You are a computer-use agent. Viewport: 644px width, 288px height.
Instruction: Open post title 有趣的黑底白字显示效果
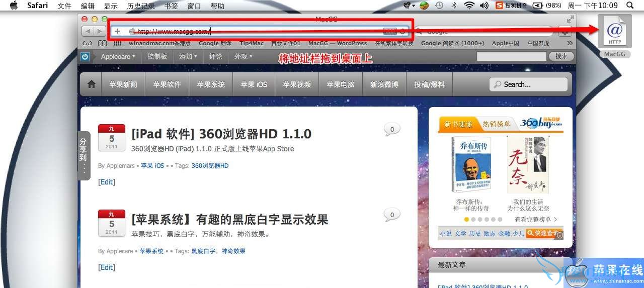pyautogui.click(x=262, y=219)
